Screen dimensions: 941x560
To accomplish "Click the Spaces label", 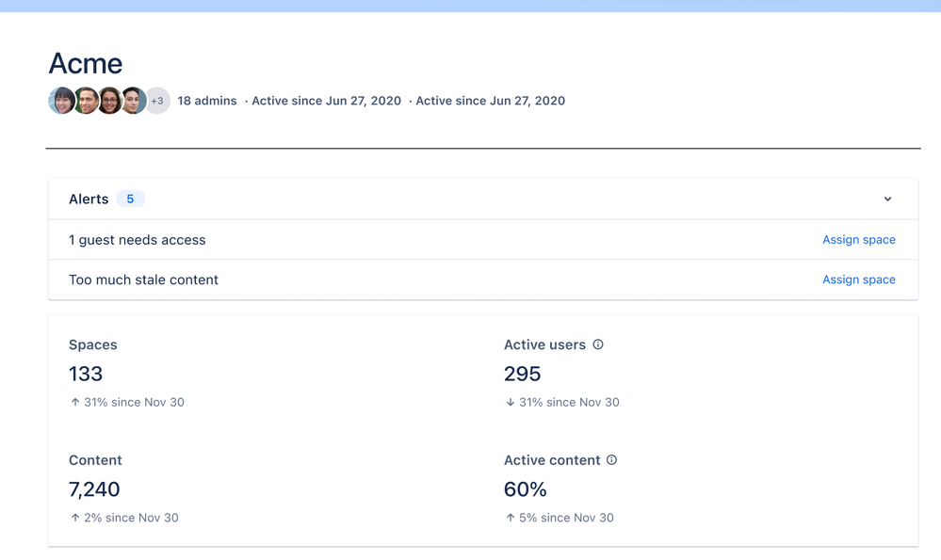I will tap(93, 344).
